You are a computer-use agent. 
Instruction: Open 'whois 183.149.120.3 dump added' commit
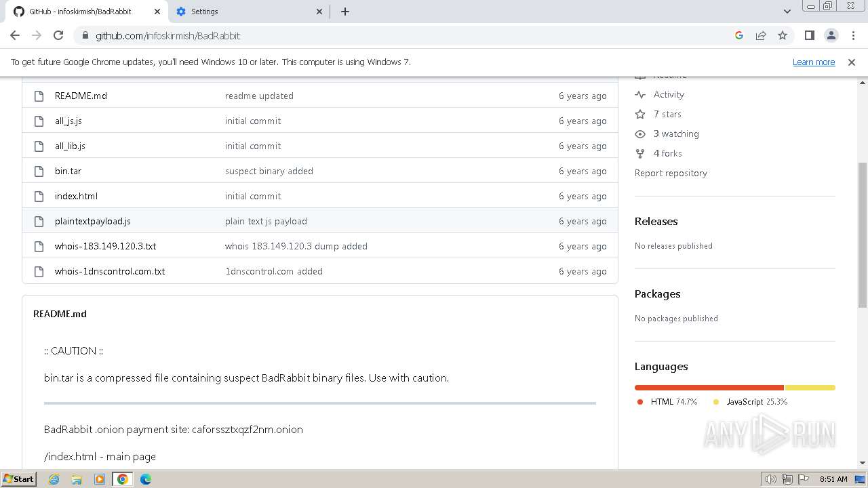click(x=296, y=246)
